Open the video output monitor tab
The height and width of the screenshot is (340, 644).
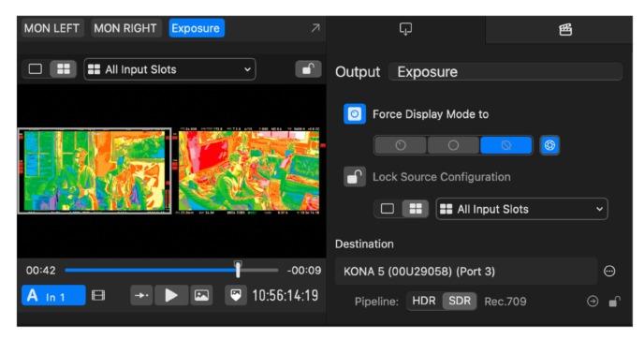click(406, 29)
